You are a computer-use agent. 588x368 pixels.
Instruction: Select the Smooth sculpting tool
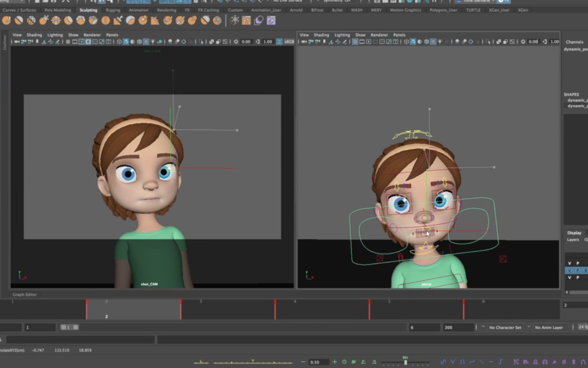19,20
